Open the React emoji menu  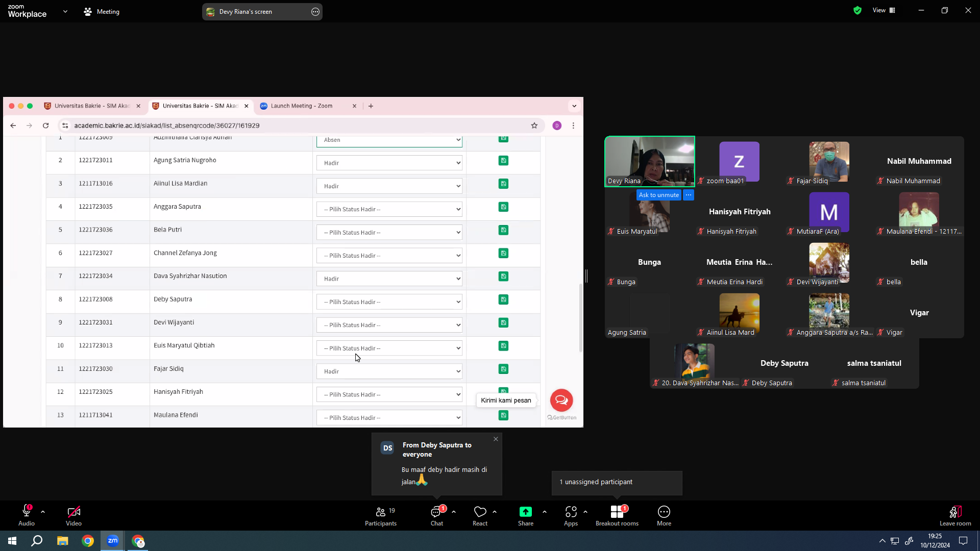(x=480, y=515)
